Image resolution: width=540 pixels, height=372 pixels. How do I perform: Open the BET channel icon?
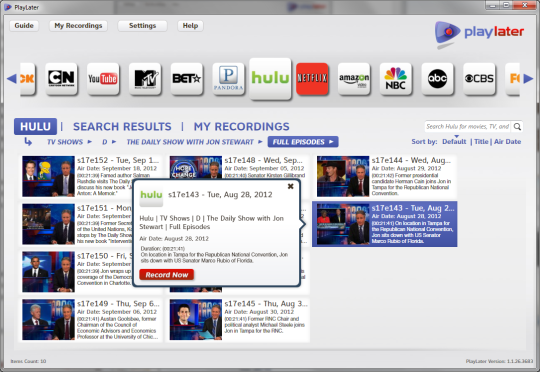click(187, 79)
